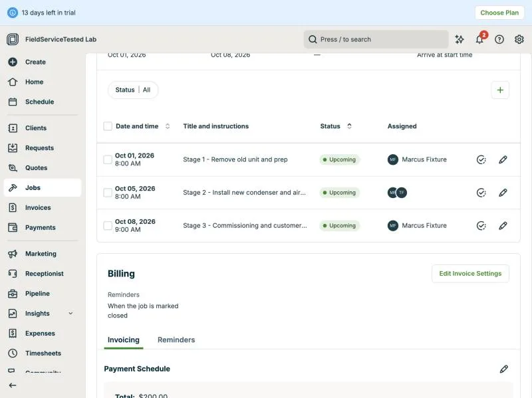This screenshot has height=398, width=532.
Task: Click the AI sparkle assistant icon
Action: [x=460, y=39]
